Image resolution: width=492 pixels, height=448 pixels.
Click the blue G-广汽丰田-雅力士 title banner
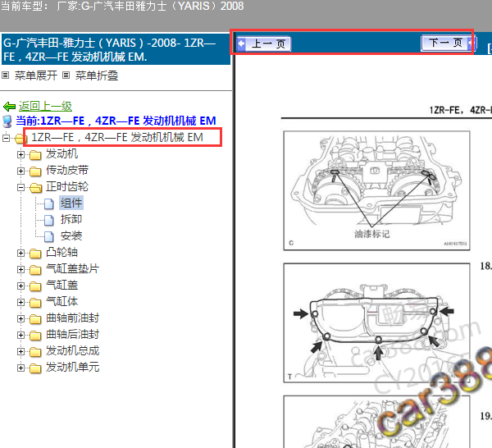tap(116, 49)
